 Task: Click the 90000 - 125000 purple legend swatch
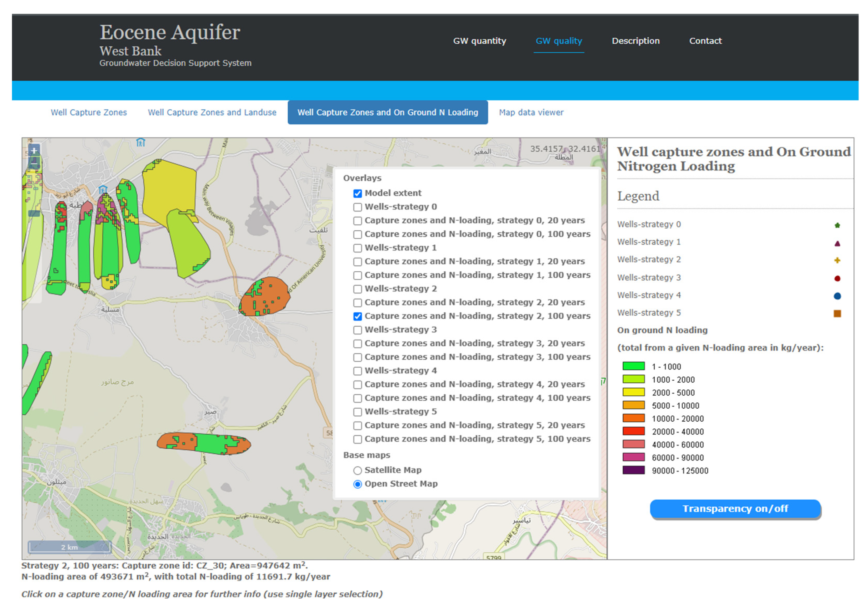[x=633, y=470]
